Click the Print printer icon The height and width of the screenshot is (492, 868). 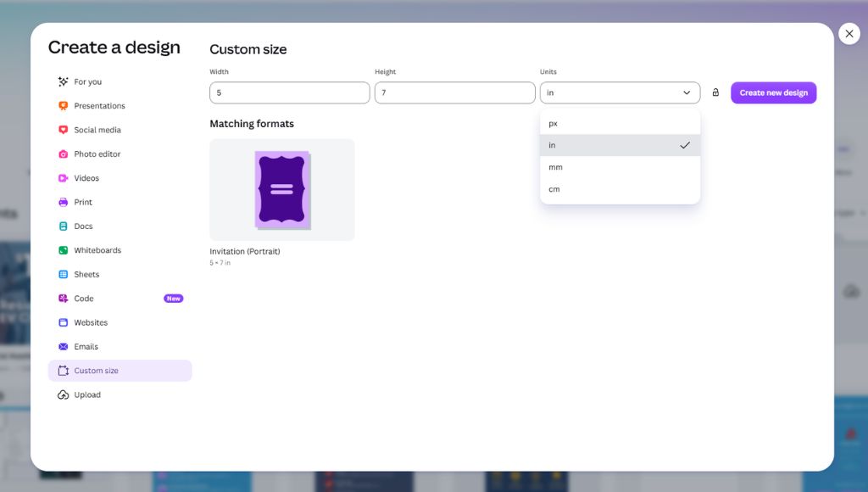pyautogui.click(x=63, y=202)
